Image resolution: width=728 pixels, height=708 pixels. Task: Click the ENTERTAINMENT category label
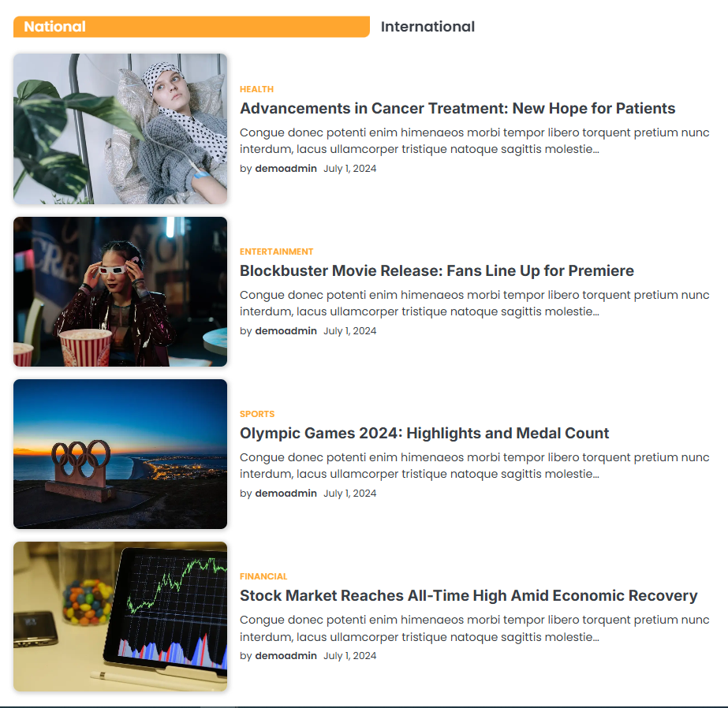pos(276,252)
